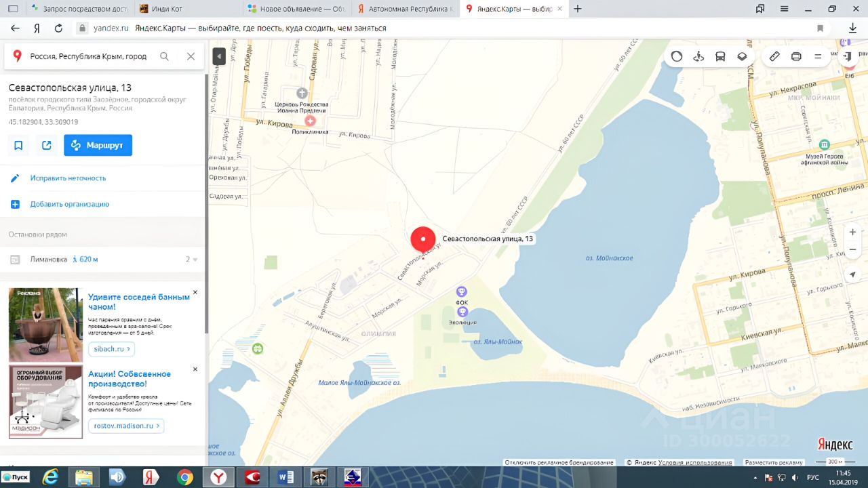Enable street panoramas person icon

[x=698, y=56]
